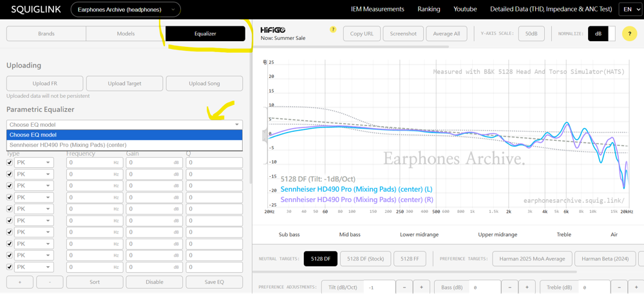Toggle the 5128 DF neutral target
Viewport: 644px width, 294px height.
coord(320,259)
